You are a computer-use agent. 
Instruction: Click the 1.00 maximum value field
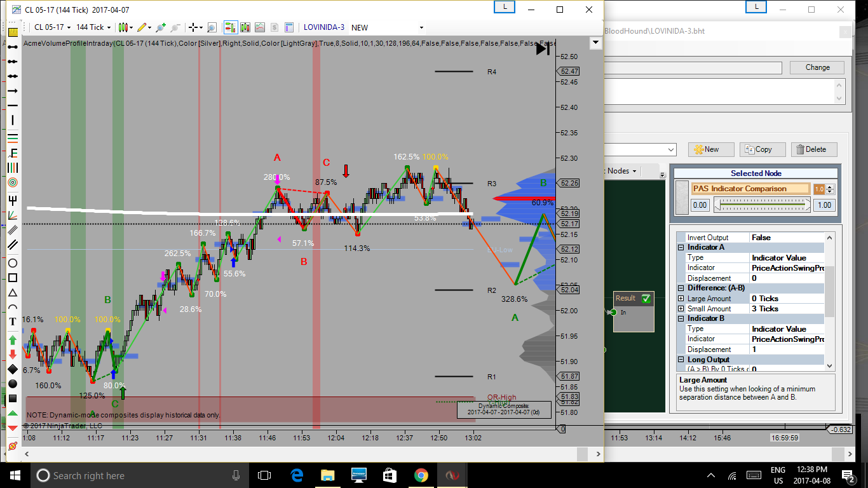pos(824,205)
